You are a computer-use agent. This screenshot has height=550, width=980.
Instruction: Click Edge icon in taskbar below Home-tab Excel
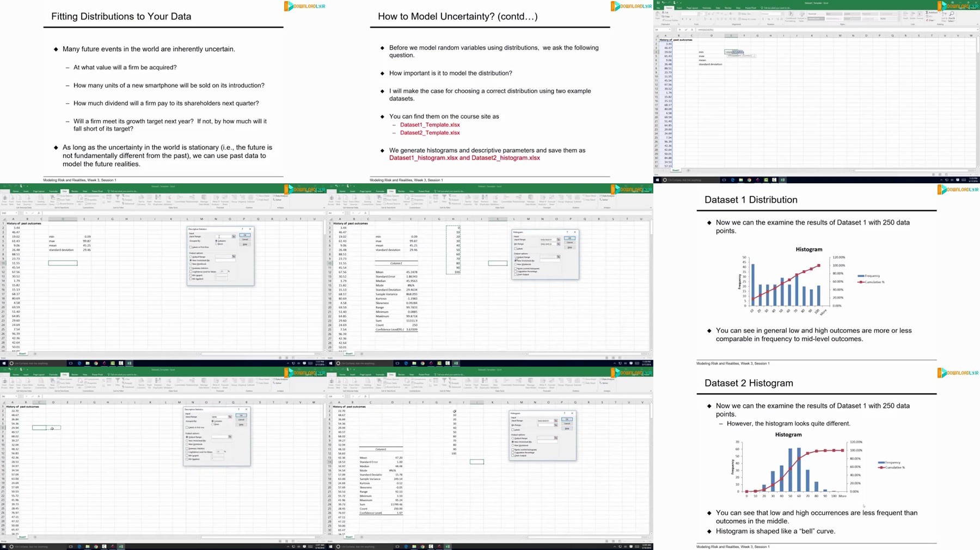coord(733,180)
